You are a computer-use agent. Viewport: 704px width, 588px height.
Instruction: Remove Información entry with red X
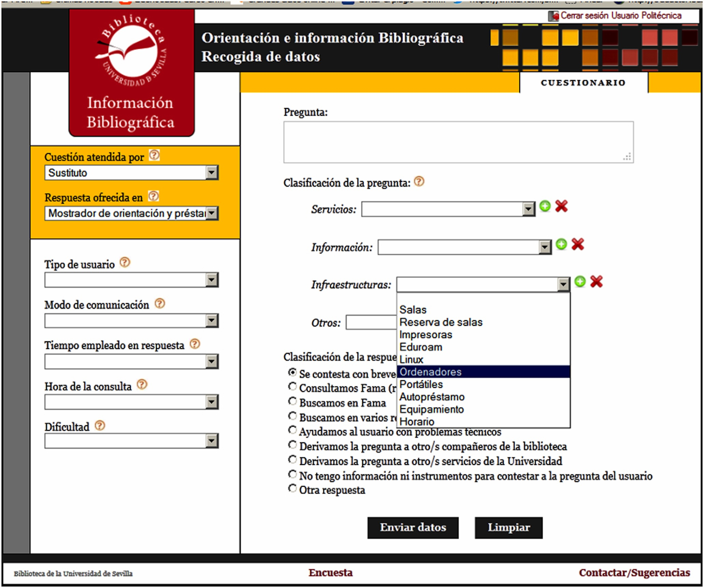tap(578, 244)
